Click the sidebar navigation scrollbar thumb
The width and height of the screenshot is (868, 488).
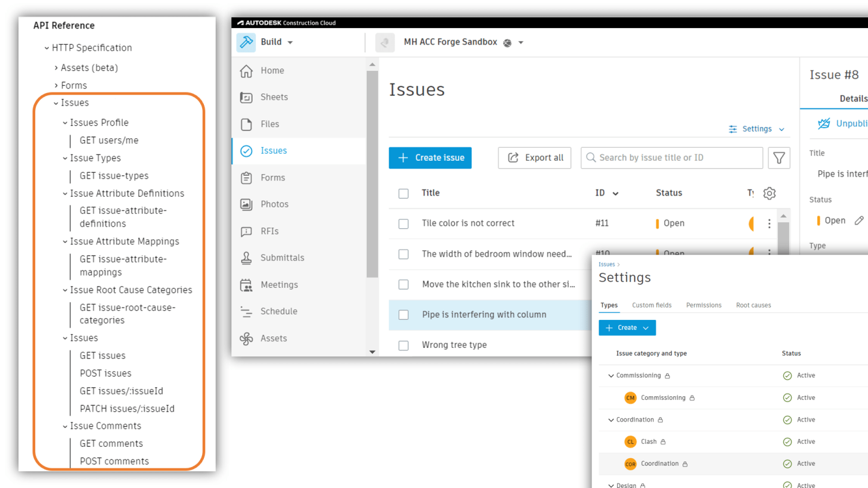pyautogui.click(x=373, y=173)
